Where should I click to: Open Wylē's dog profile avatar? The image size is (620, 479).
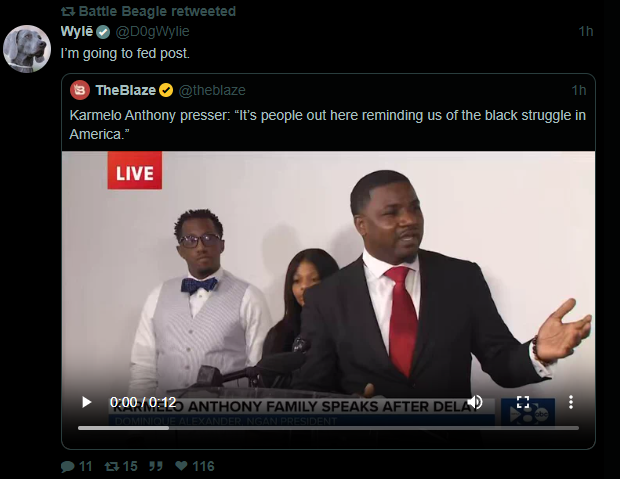(x=27, y=49)
